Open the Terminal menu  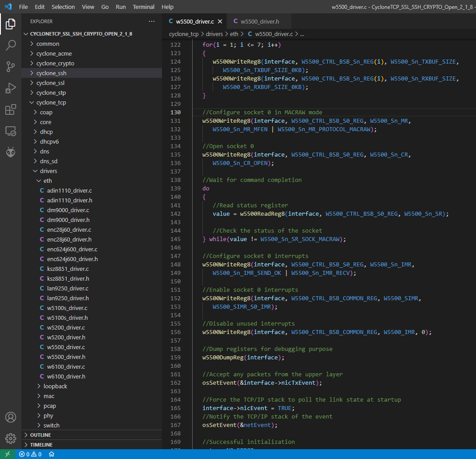click(x=144, y=7)
